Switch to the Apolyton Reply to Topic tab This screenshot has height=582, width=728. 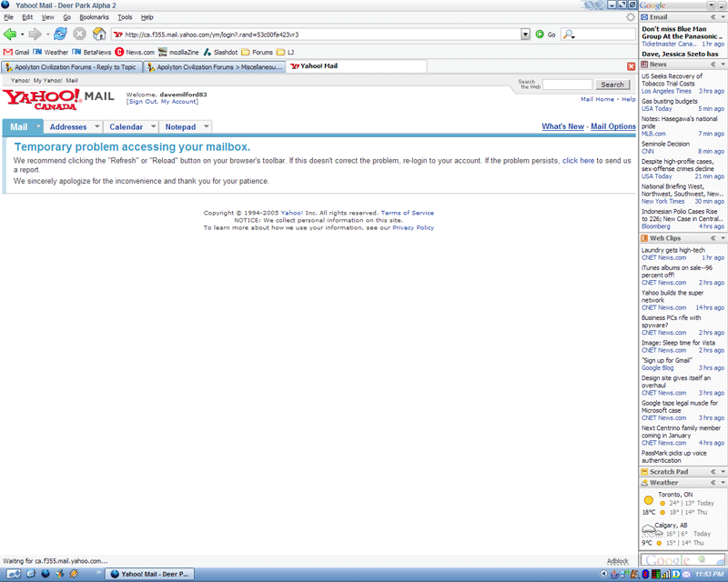69,66
